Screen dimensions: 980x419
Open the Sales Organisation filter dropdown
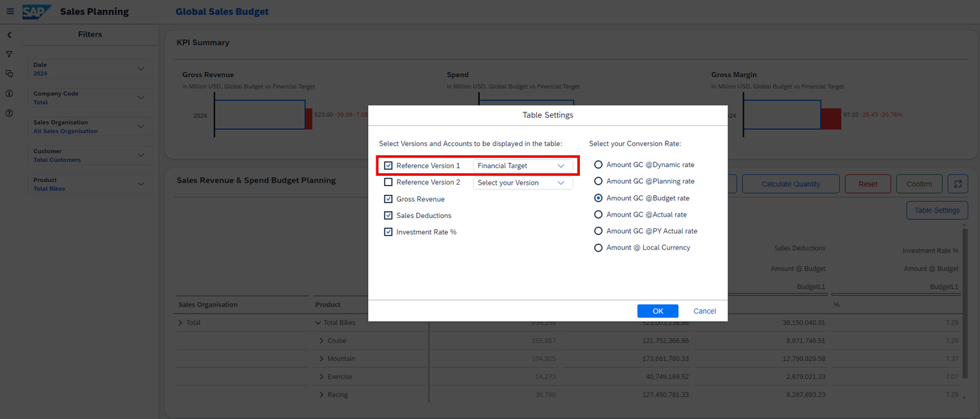click(x=90, y=127)
